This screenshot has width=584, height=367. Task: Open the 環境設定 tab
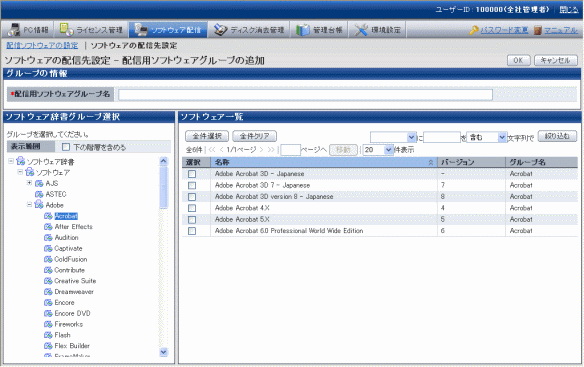pos(377,30)
